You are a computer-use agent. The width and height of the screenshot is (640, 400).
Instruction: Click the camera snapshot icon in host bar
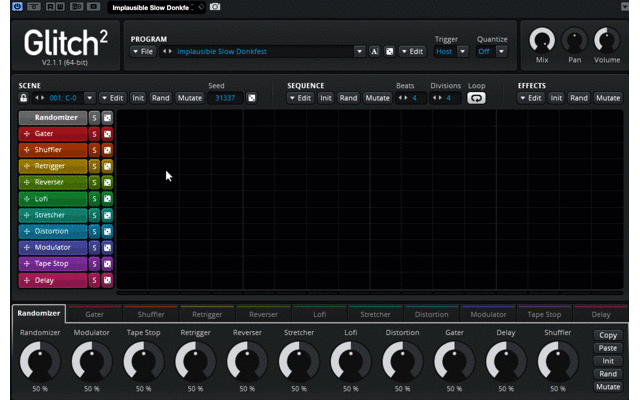click(x=215, y=7)
